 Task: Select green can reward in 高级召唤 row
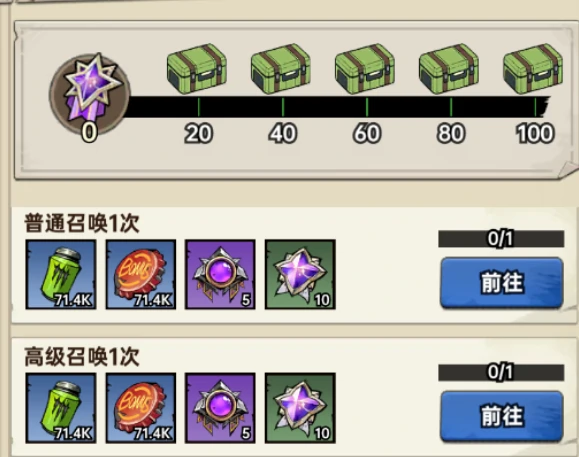pos(61,408)
